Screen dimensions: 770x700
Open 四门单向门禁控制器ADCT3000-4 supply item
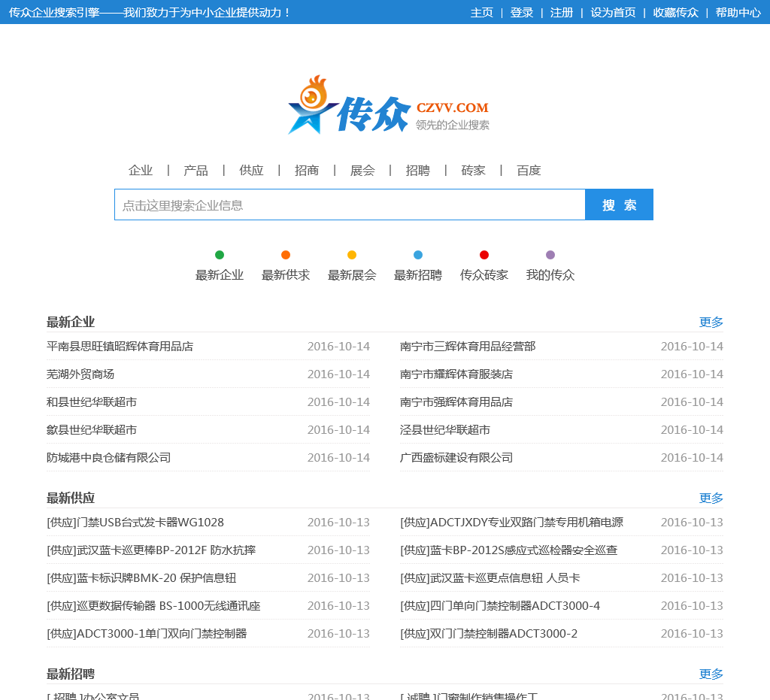pyautogui.click(x=500, y=606)
